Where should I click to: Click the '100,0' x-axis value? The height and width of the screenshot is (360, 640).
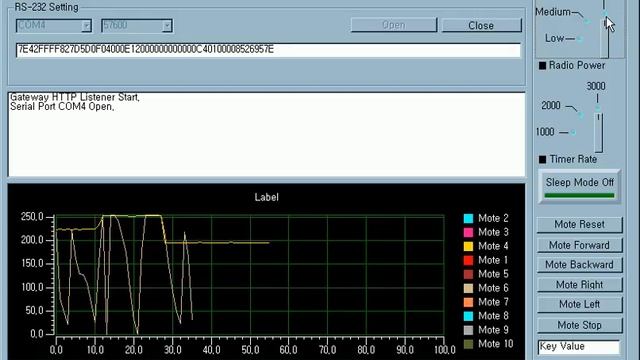[x=444, y=350]
